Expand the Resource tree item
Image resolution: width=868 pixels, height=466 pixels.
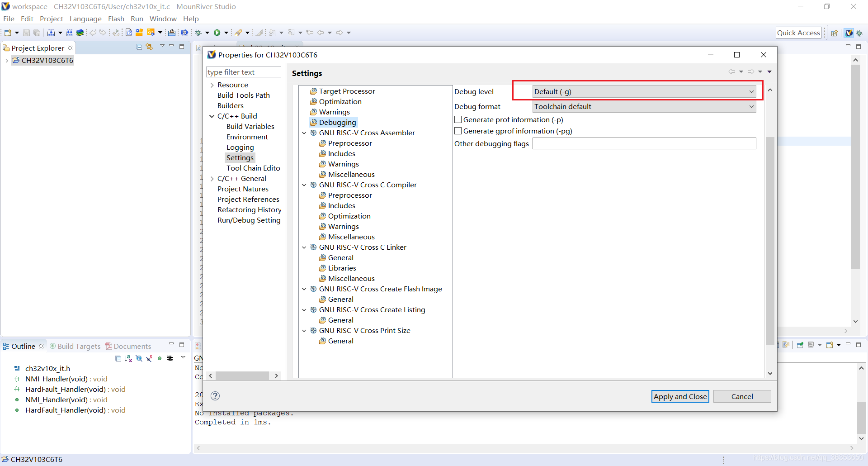pyautogui.click(x=212, y=85)
